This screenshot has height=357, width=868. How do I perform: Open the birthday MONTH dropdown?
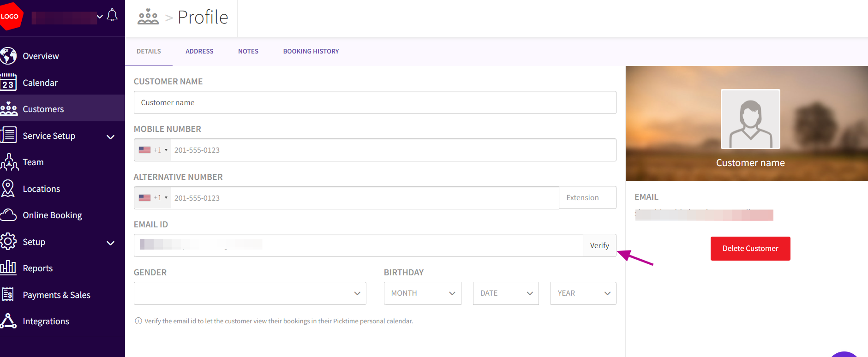coord(422,293)
